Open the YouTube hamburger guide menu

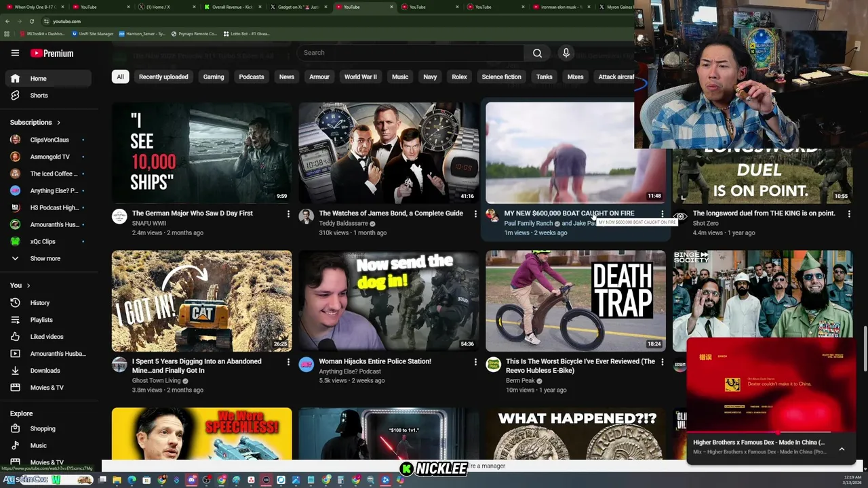tap(15, 53)
